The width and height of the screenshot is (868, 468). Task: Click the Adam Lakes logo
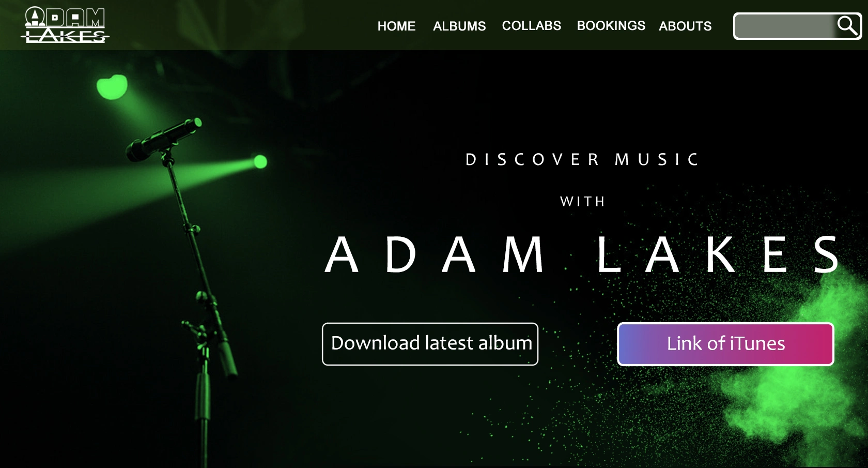click(x=65, y=25)
